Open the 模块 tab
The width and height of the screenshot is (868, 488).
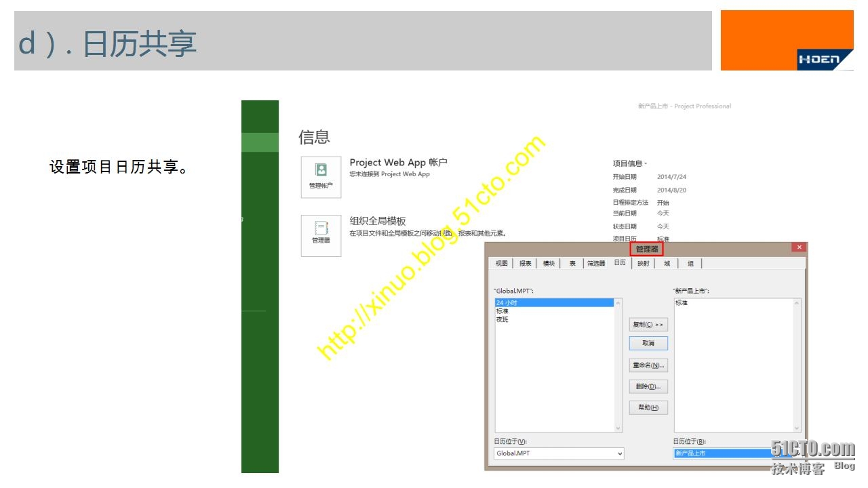[549, 263]
